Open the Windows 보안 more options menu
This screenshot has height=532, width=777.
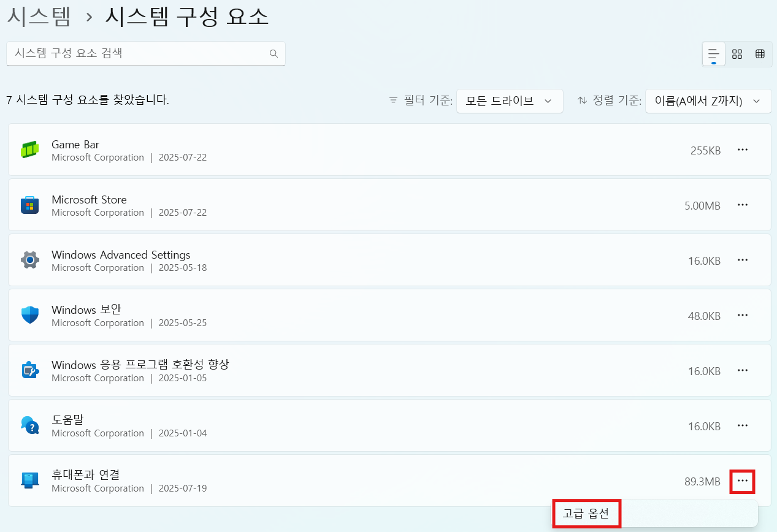pyautogui.click(x=743, y=315)
